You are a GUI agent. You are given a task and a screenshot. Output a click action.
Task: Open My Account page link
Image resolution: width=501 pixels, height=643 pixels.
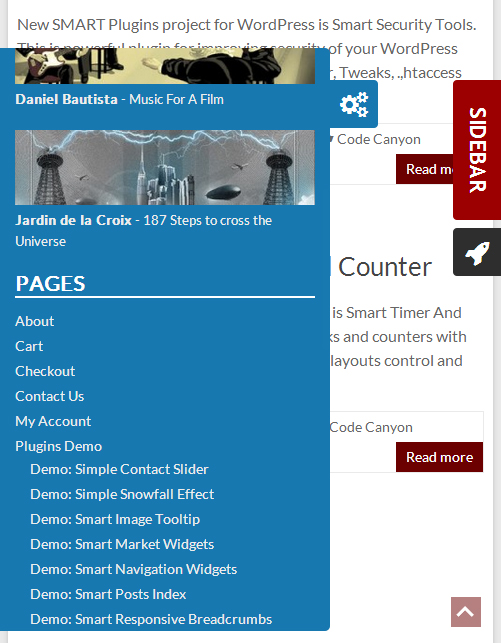[x=53, y=421]
